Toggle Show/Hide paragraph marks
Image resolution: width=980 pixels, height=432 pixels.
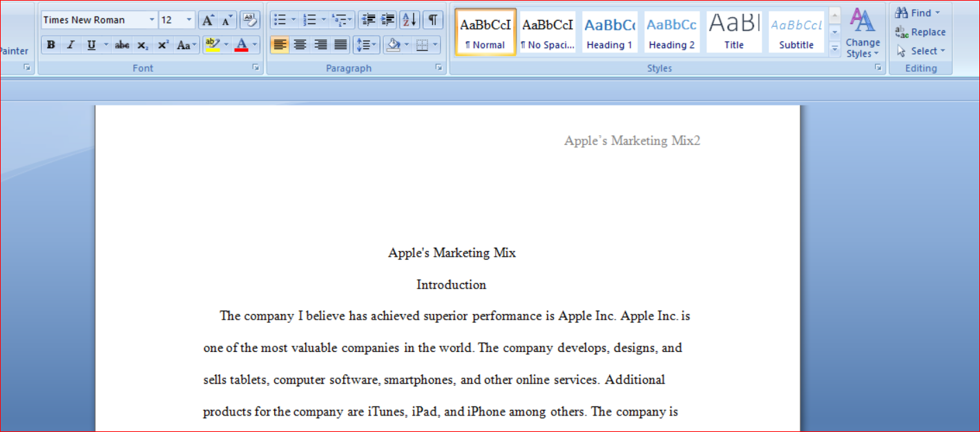[432, 19]
